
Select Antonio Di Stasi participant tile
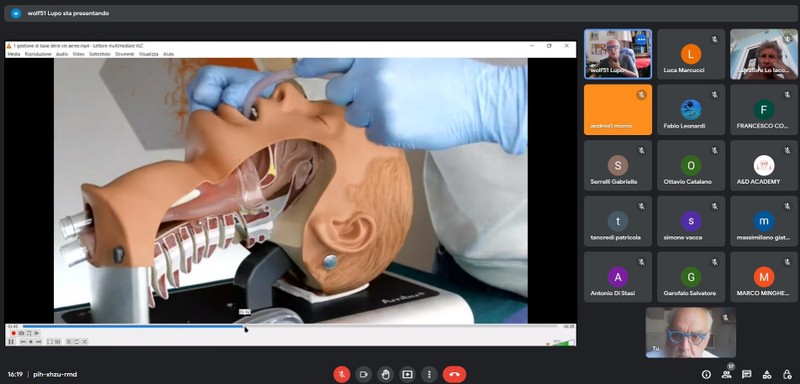tap(618, 277)
